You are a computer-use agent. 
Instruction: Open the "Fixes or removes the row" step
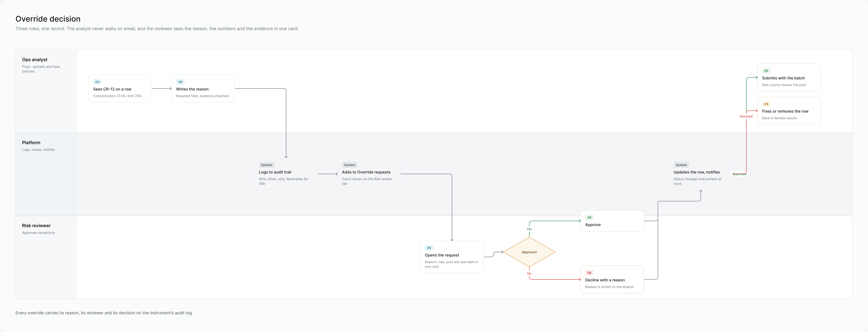click(x=789, y=111)
